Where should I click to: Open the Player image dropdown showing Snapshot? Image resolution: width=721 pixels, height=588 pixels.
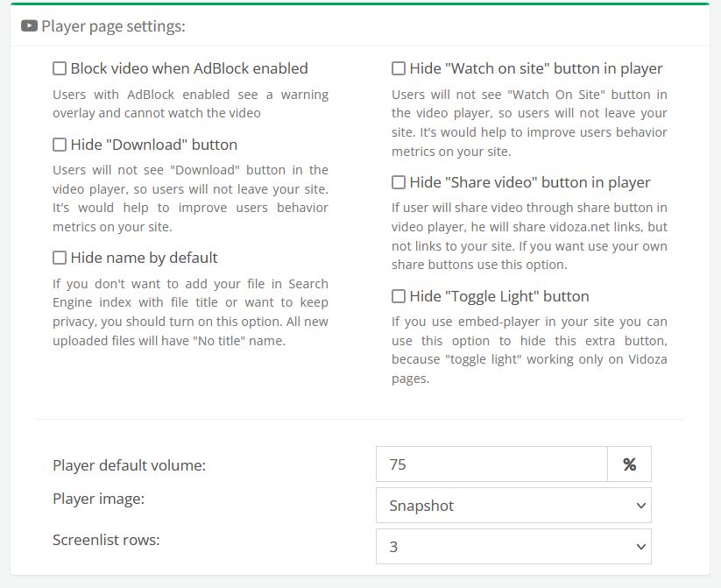pyautogui.click(x=513, y=506)
